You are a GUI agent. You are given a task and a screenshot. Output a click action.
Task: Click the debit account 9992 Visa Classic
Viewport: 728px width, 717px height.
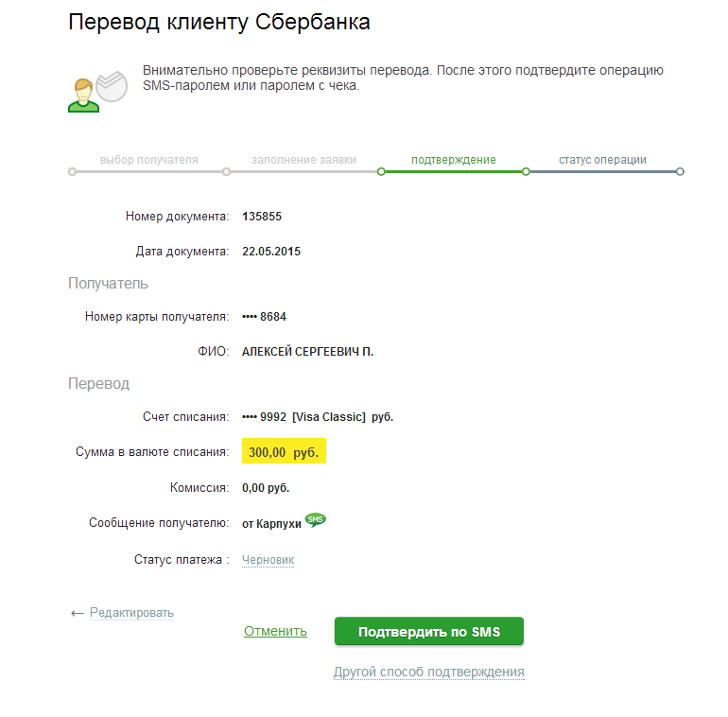[318, 417]
